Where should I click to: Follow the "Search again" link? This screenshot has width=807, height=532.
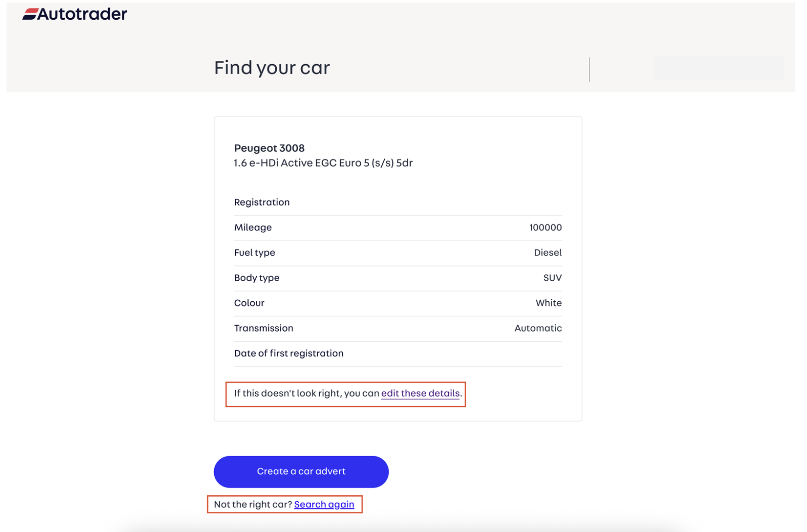click(324, 504)
